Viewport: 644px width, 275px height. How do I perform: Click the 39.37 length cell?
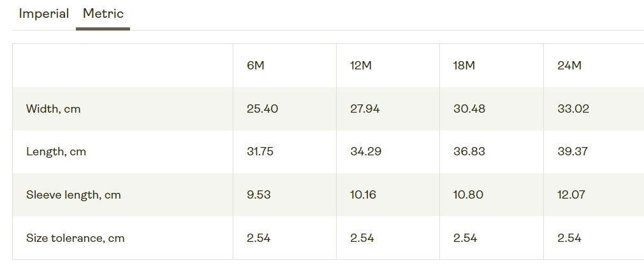coord(573,152)
